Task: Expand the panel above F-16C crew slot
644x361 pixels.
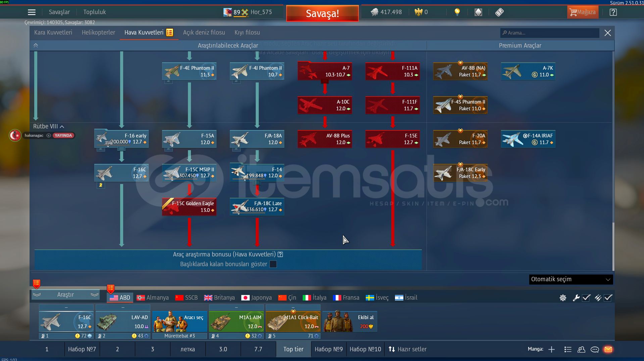Action: point(66,307)
